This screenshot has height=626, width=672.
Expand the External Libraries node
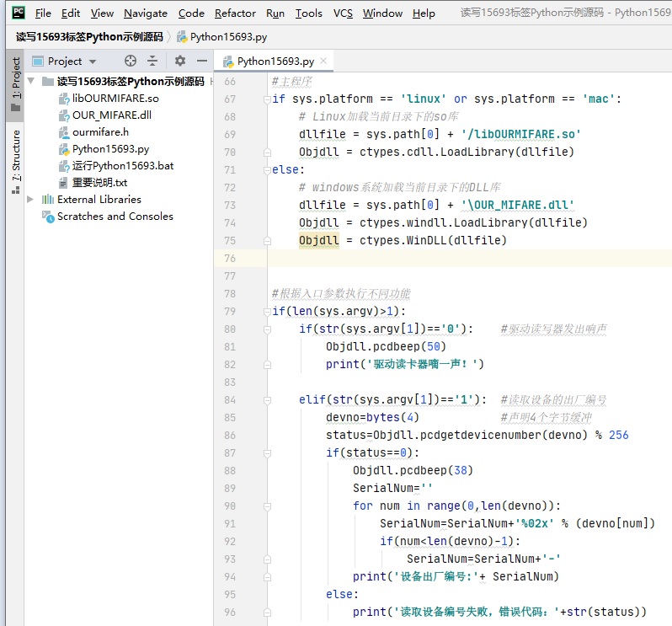31,199
